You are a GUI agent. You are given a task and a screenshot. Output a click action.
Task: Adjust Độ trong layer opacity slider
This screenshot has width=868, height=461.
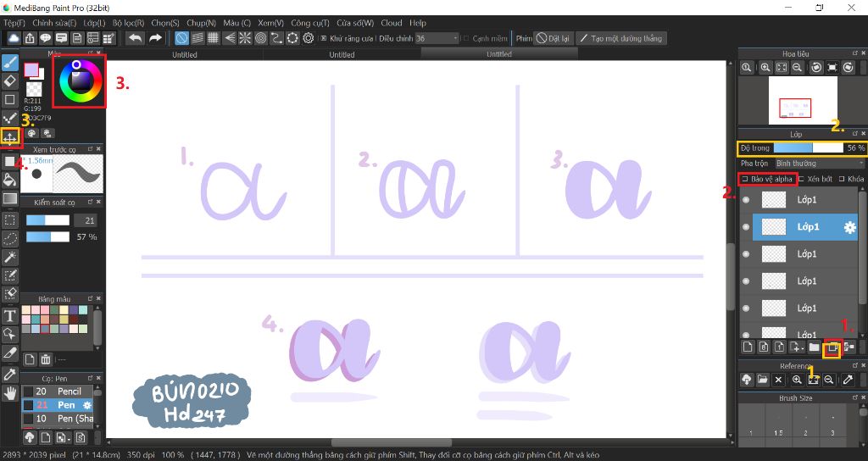click(808, 147)
